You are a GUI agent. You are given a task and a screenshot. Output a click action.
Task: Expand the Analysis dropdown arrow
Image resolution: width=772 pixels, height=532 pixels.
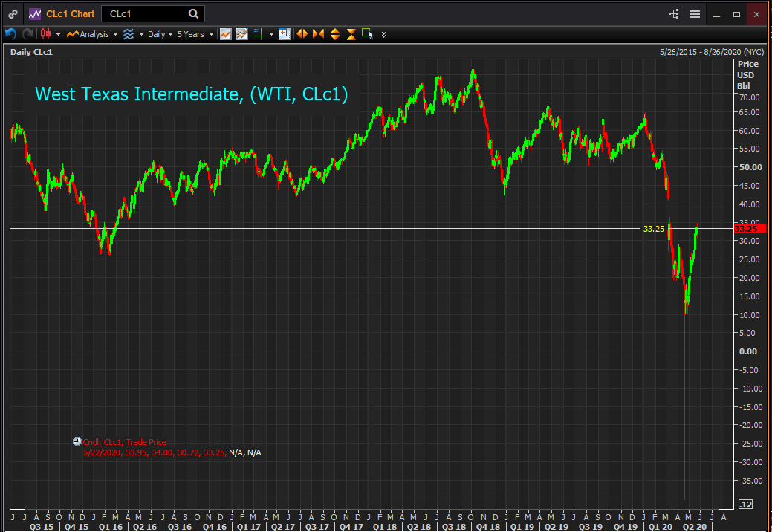pyautogui.click(x=115, y=34)
